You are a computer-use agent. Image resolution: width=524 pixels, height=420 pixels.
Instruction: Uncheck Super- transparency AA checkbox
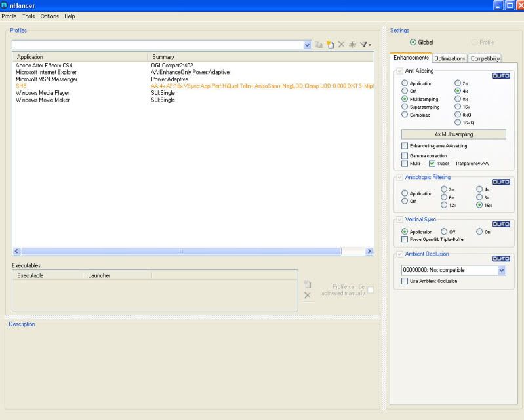(432, 164)
